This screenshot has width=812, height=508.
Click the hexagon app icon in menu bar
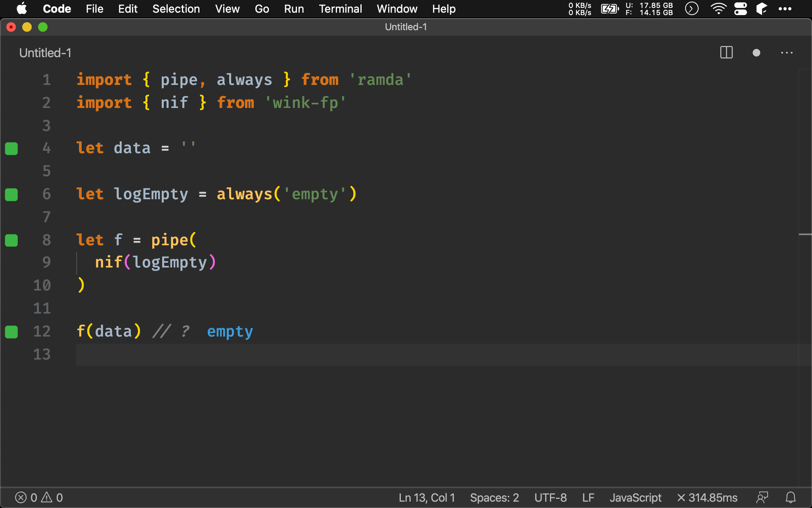click(762, 9)
